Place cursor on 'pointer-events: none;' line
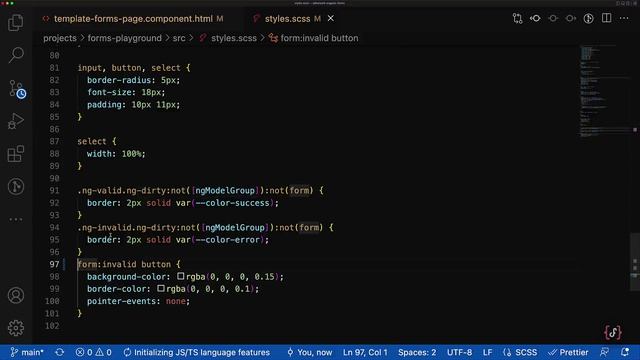Screen dimensions: 640x360 point(138,301)
